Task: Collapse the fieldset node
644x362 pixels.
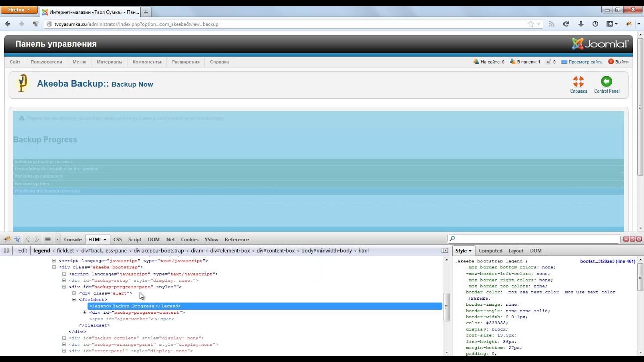Action: [74, 300]
